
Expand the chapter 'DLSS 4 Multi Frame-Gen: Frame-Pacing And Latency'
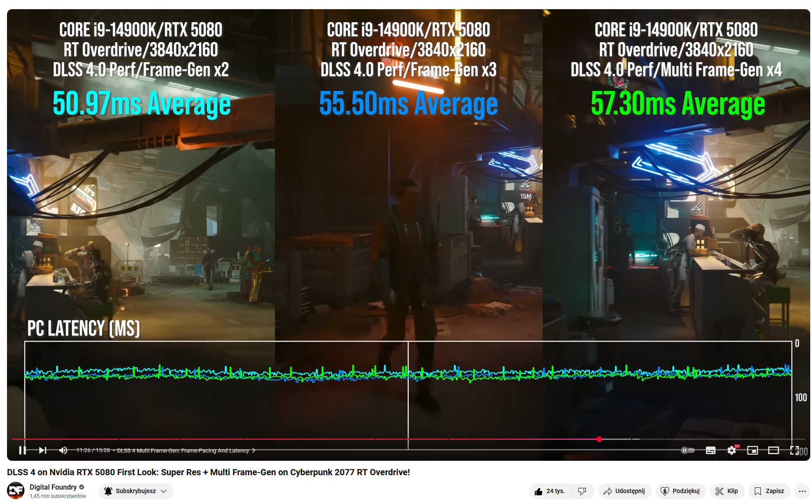[186, 450]
